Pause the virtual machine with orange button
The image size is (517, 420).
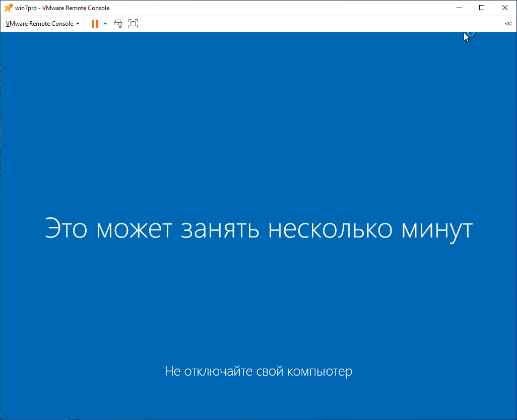click(95, 24)
